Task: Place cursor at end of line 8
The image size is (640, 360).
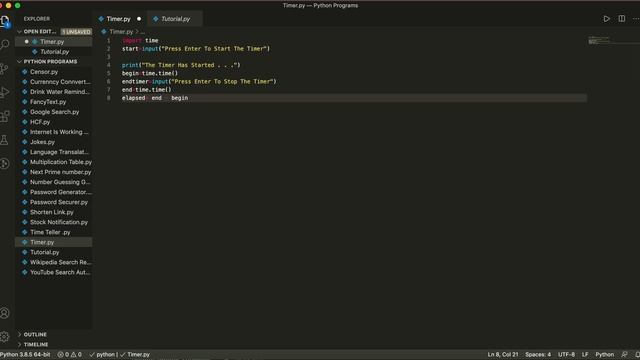Action: pyautogui.click(x=189, y=98)
